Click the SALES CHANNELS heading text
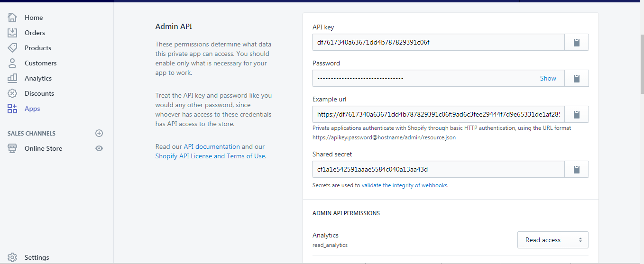The width and height of the screenshot is (644, 264). tap(31, 133)
